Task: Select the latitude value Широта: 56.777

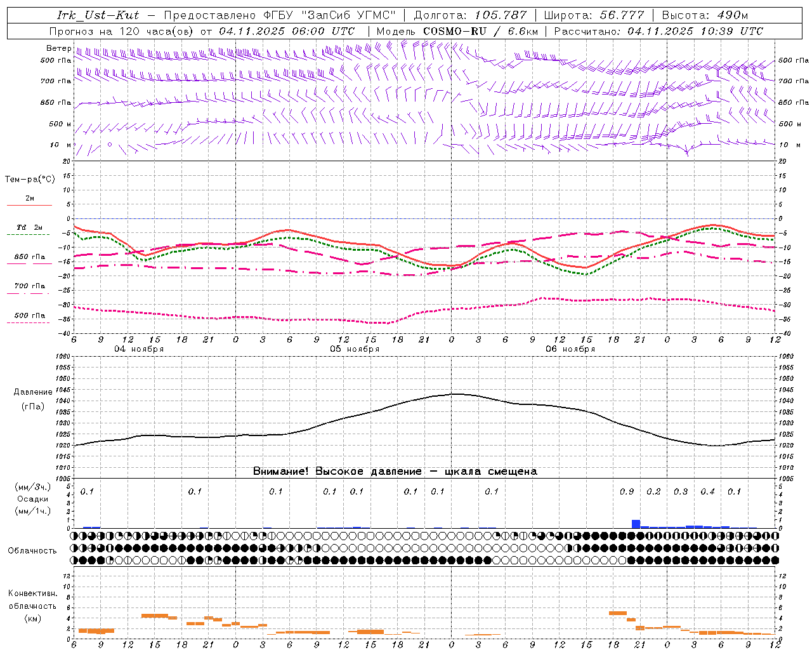Action: coord(594,15)
